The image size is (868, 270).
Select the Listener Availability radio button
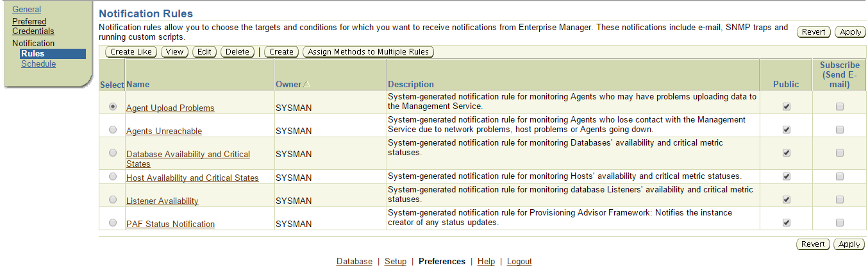(x=113, y=199)
